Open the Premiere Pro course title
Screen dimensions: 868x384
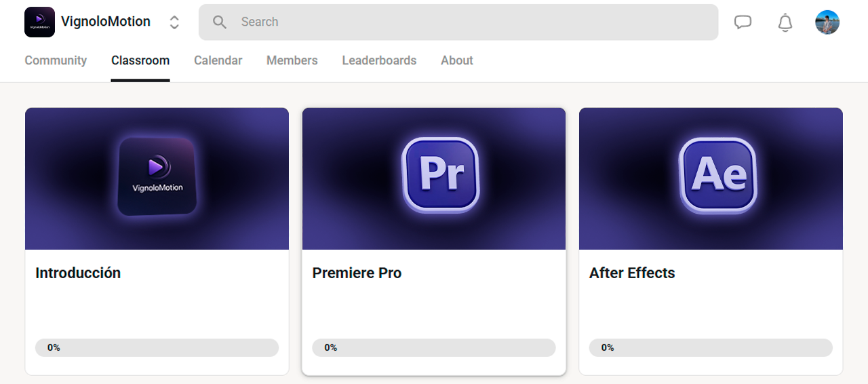tap(357, 273)
